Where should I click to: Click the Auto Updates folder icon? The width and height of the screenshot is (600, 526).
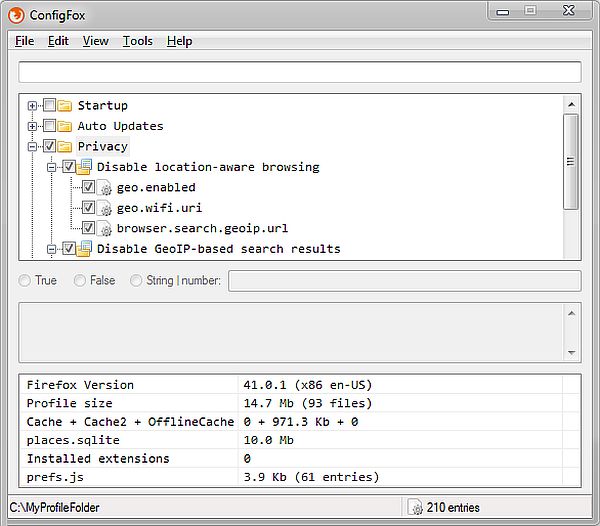tap(65, 126)
